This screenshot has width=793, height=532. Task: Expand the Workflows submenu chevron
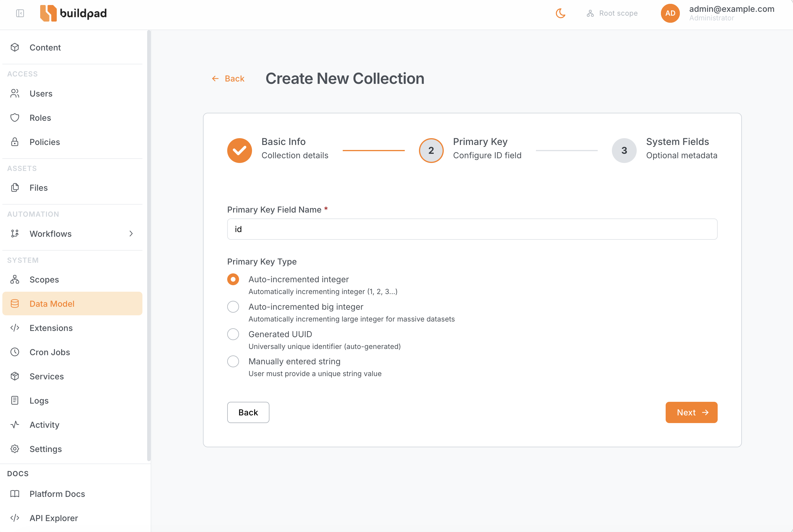point(131,234)
